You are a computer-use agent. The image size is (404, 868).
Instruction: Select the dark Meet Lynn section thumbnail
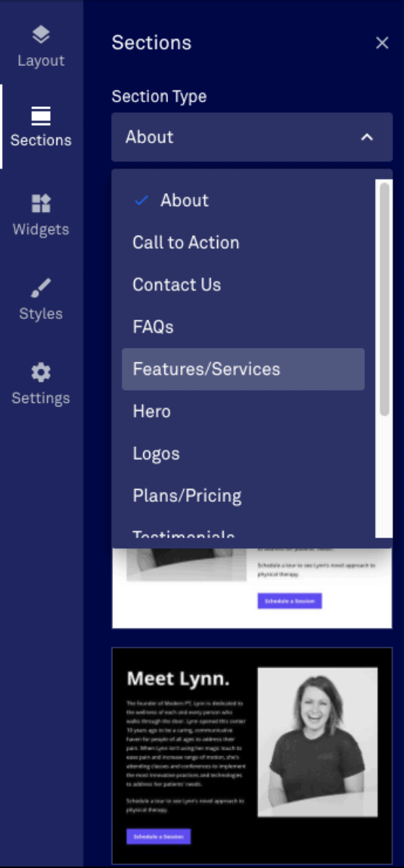(x=252, y=755)
